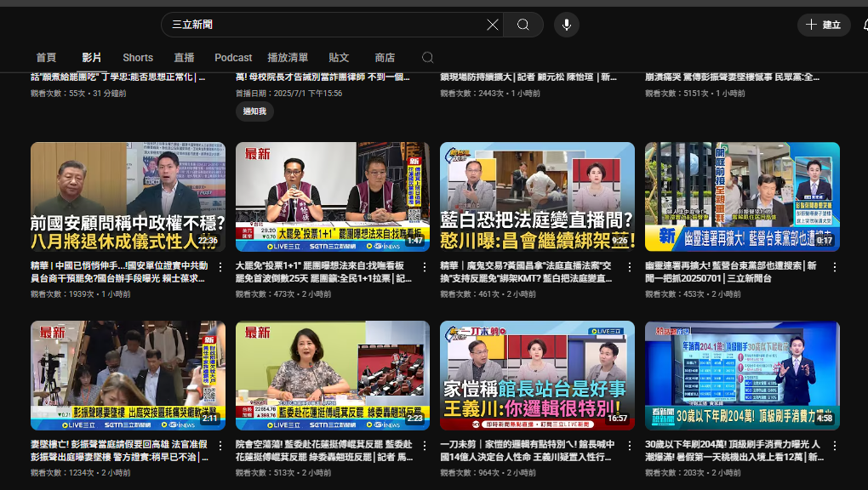Play the 2:23 legislator Hualien video thumbnail
This screenshot has height=490, width=868.
pos(333,375)
